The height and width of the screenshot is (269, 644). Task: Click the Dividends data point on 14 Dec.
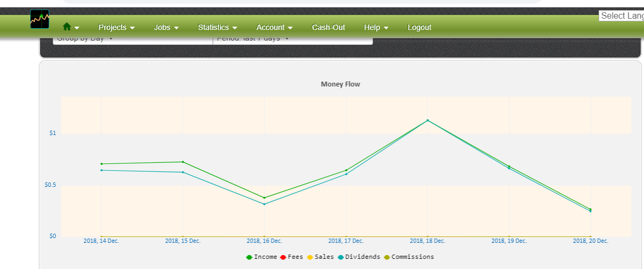tap(101, 170)
